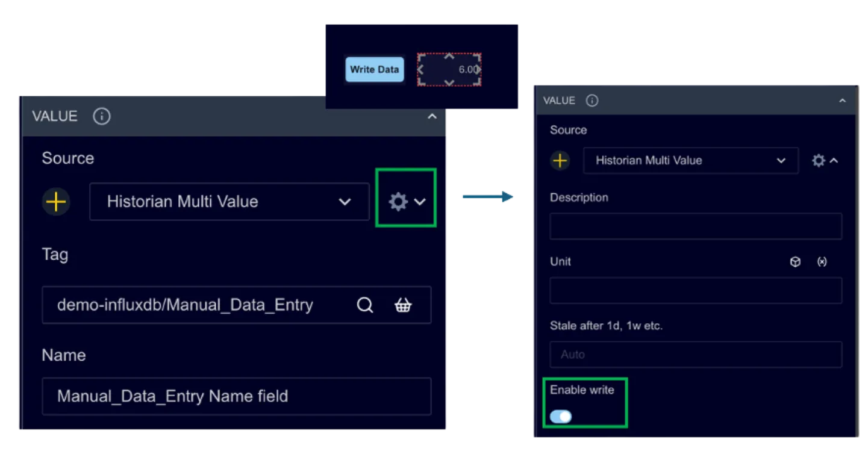Open Historian Multi Value dropdown in left panel

pyautogui.click(x=229, y=202)
